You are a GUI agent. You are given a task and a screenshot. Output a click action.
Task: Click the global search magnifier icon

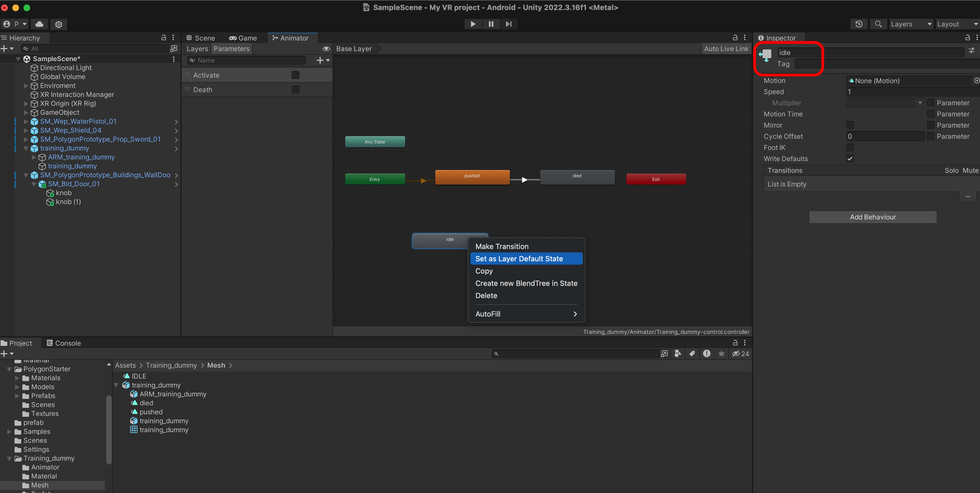pyautogui.click(x=878, y=24)
